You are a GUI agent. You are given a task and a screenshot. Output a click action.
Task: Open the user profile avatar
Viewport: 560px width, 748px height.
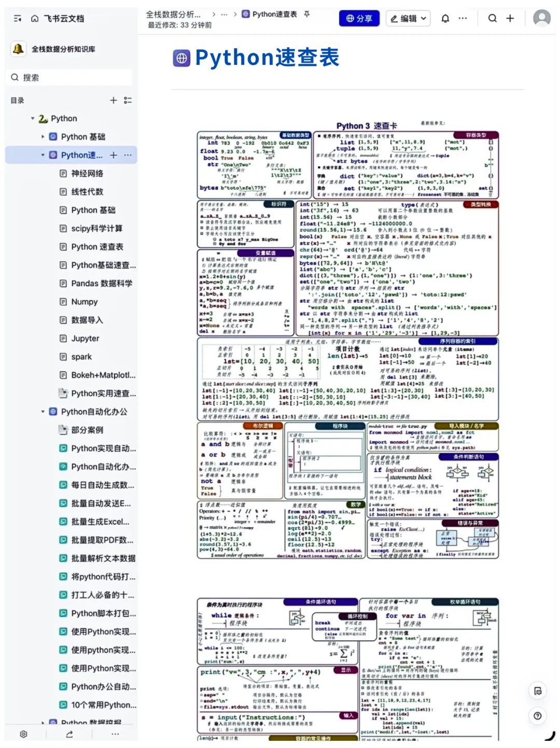(x=542, y=18)
